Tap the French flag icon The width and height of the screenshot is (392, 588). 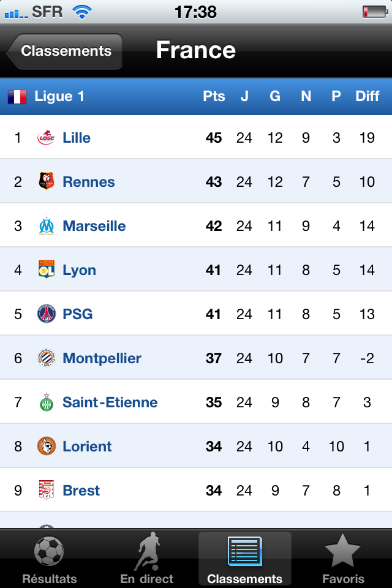coord(17,97)
